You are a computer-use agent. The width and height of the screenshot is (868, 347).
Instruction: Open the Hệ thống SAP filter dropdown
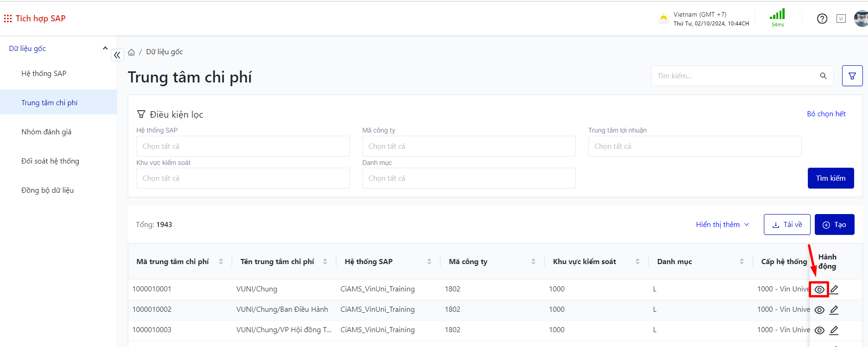click(x=243, y=146)
